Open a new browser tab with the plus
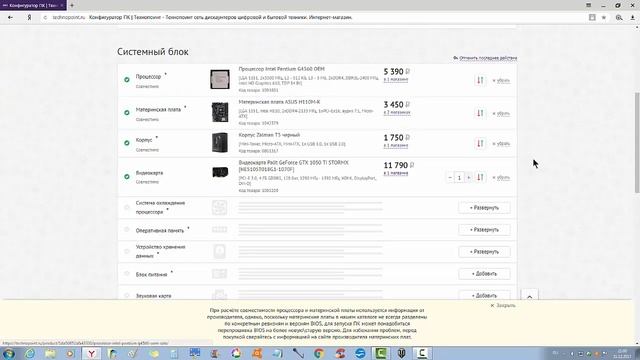 [72, 5]
